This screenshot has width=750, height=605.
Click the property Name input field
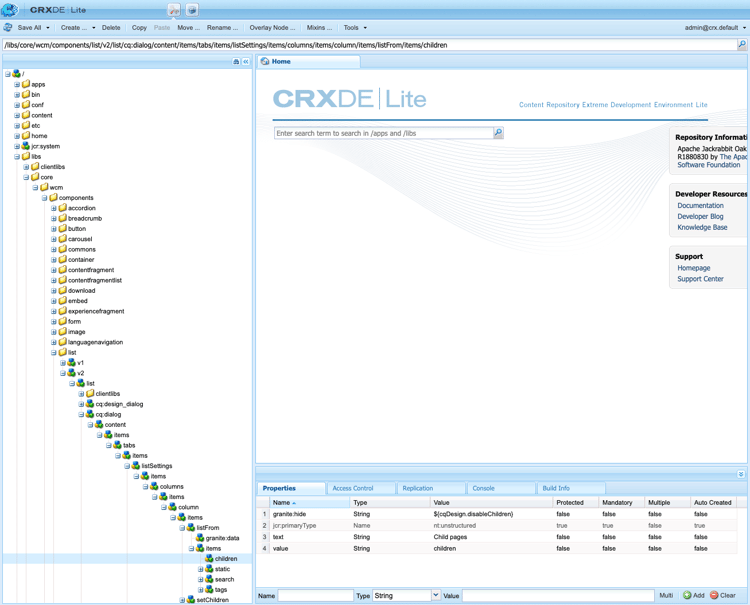click(316, 595)
